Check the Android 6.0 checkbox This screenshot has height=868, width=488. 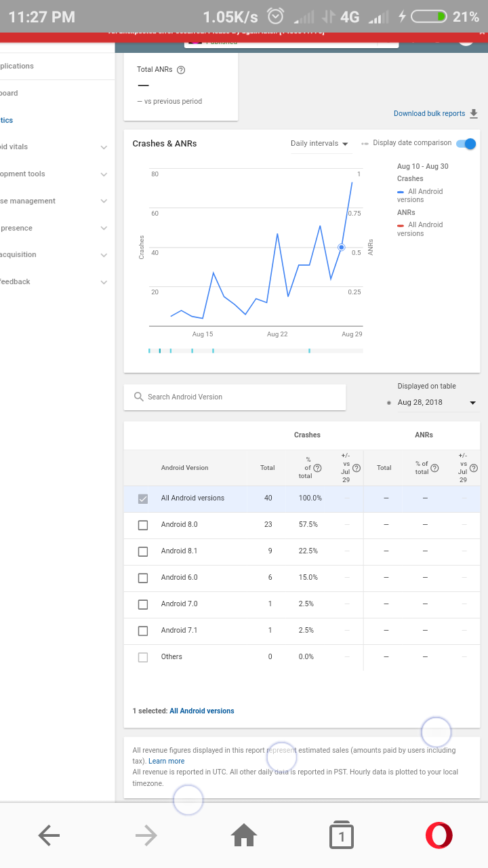(x=143, y=578)
